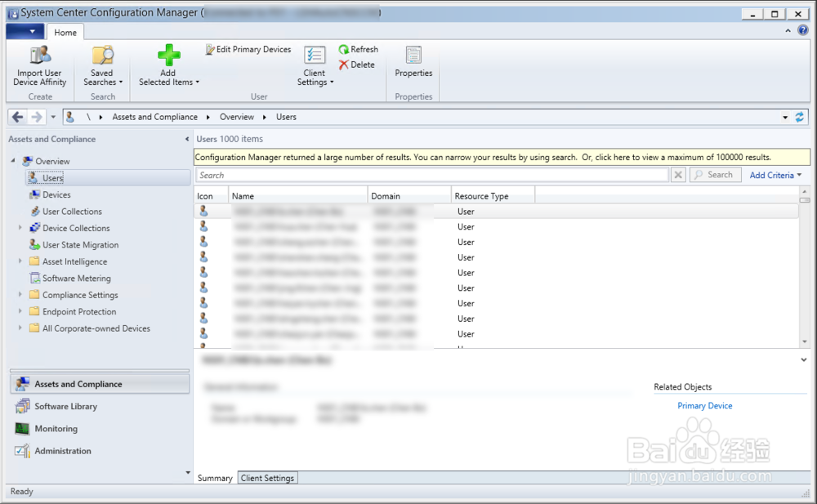
Task: Select Devices in the tree
Action: pyautogui.click(x=56, y=194)
